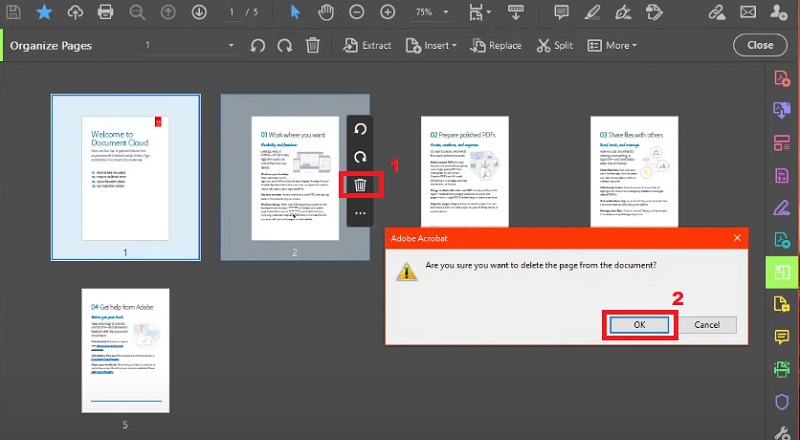800x440 pixels.
Task: Open Protect shield tool in sidebar
Action: click(x=782, y=402)
